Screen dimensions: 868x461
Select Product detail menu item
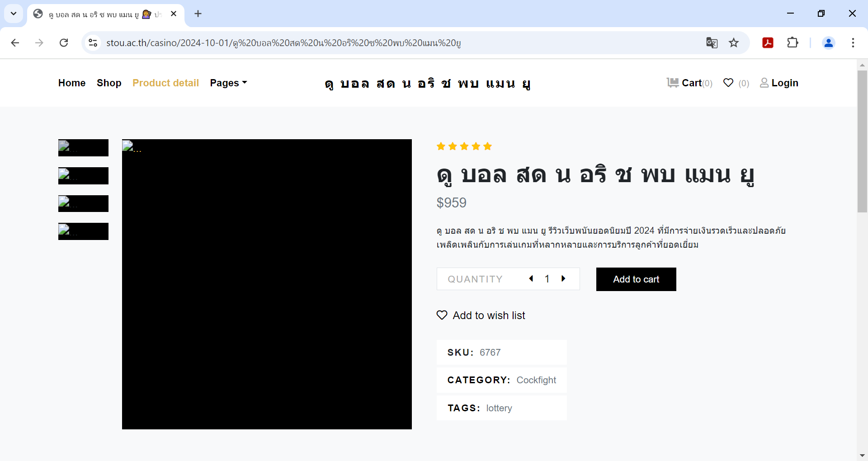tap(165, 83)
